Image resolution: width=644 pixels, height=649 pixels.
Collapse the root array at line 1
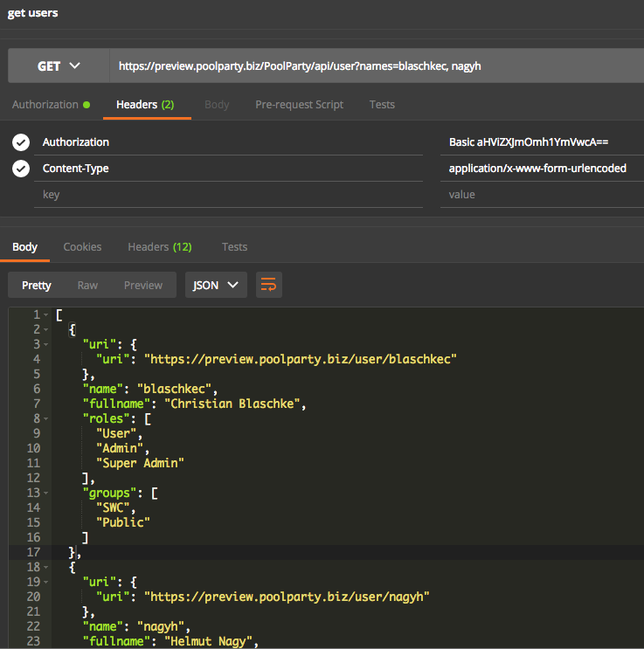pyautogui.click(x=46, y=314)
